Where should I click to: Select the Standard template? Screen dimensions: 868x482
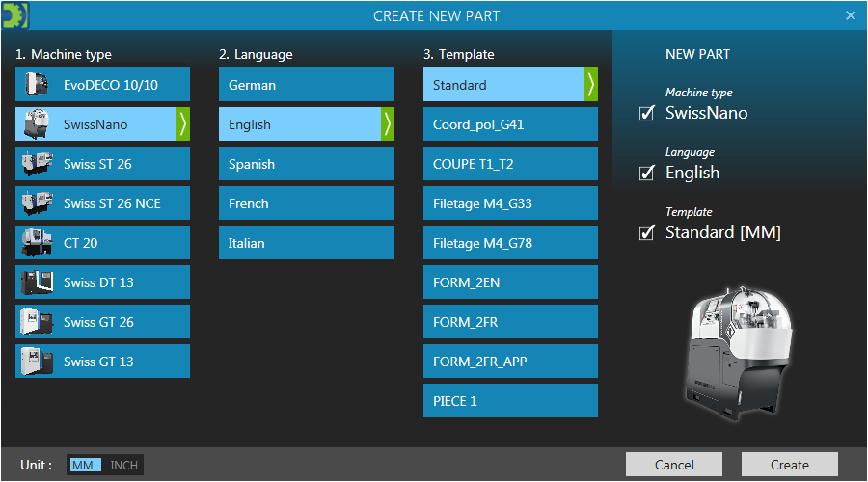coord(510,85)
